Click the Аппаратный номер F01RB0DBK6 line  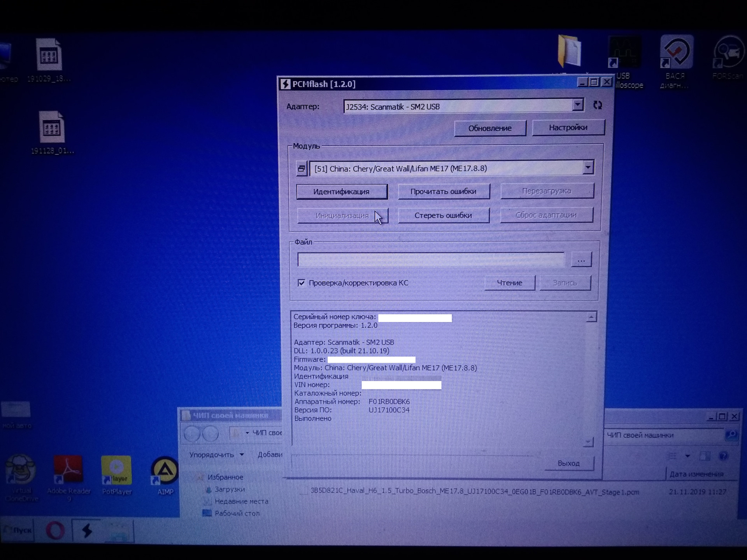352,401
